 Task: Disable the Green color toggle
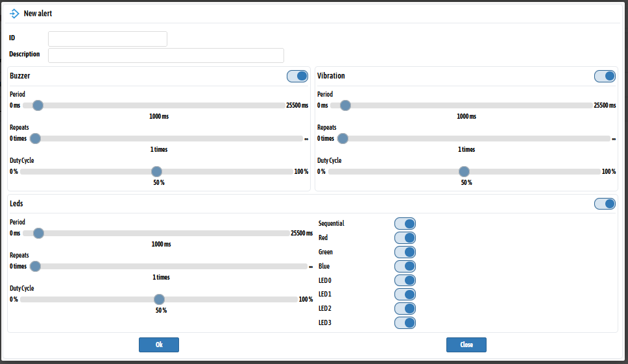coord(405,252)
